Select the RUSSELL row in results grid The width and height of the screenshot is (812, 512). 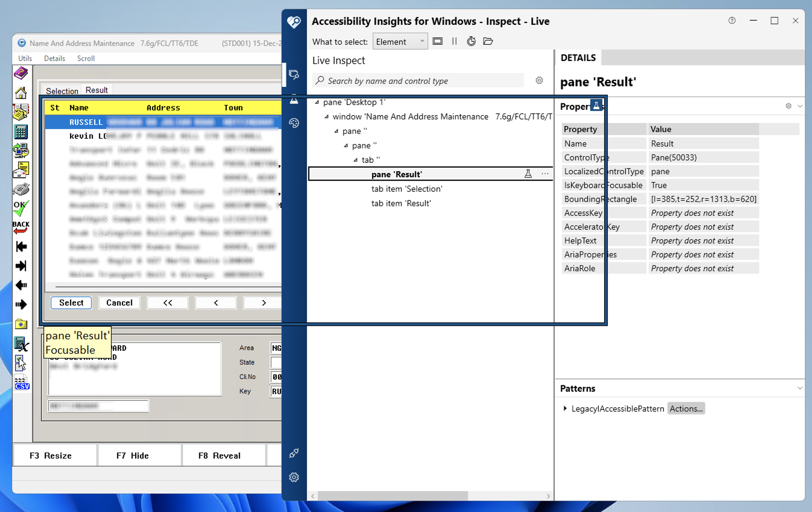tap(163, 122)
